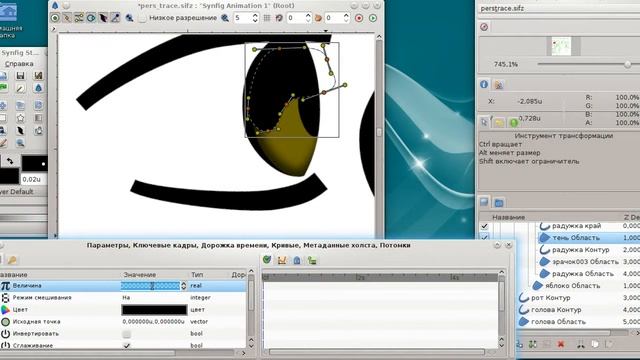Click the Величина value stepper arrows
The height and width of the screenshot is (360, 640).
(x=183, y=286)
